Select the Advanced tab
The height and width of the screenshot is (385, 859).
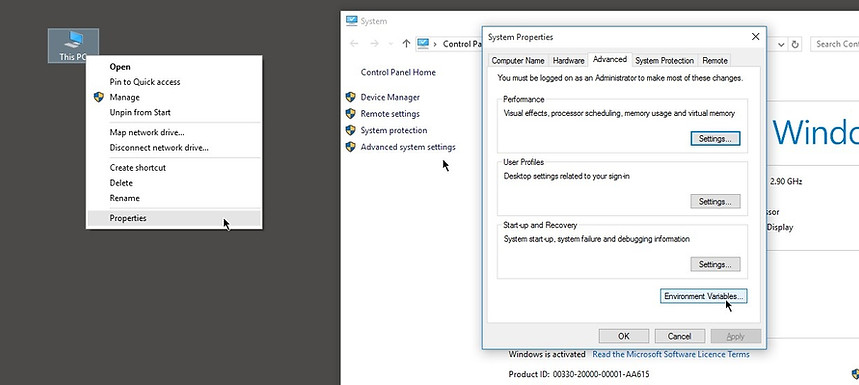610,59
